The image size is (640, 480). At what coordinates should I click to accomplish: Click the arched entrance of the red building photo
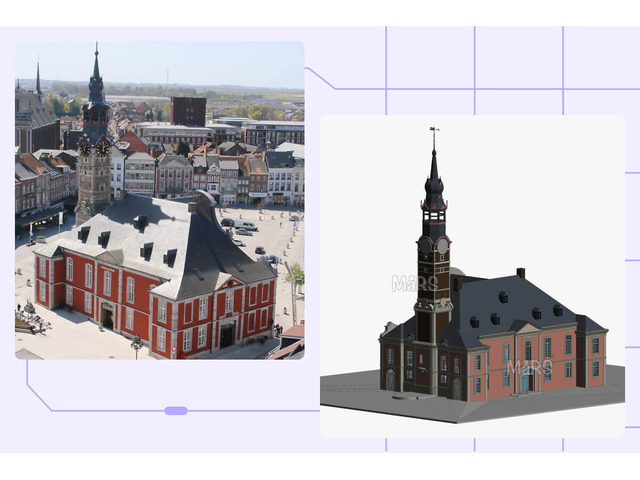pyautogui.click(x=106, y=317)
